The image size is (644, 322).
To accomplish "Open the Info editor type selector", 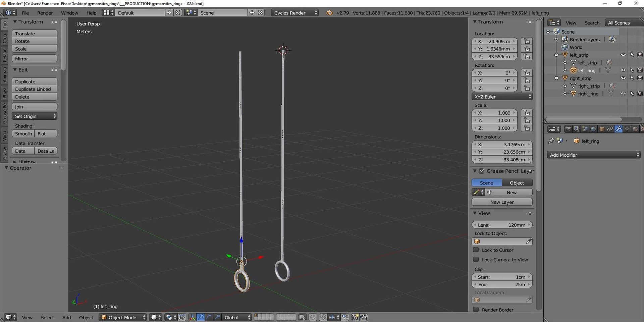I will pyautogui.click(x=9, y=13).
